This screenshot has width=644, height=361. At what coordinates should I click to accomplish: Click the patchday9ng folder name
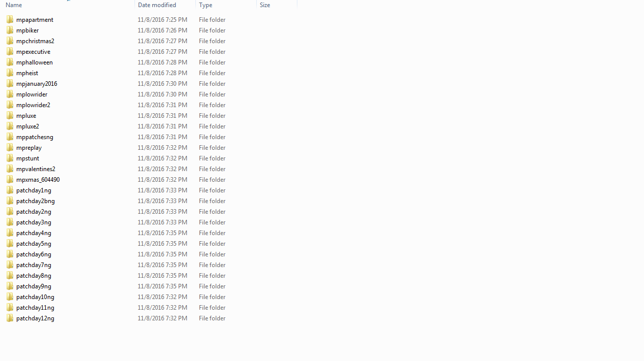point(33,286)
